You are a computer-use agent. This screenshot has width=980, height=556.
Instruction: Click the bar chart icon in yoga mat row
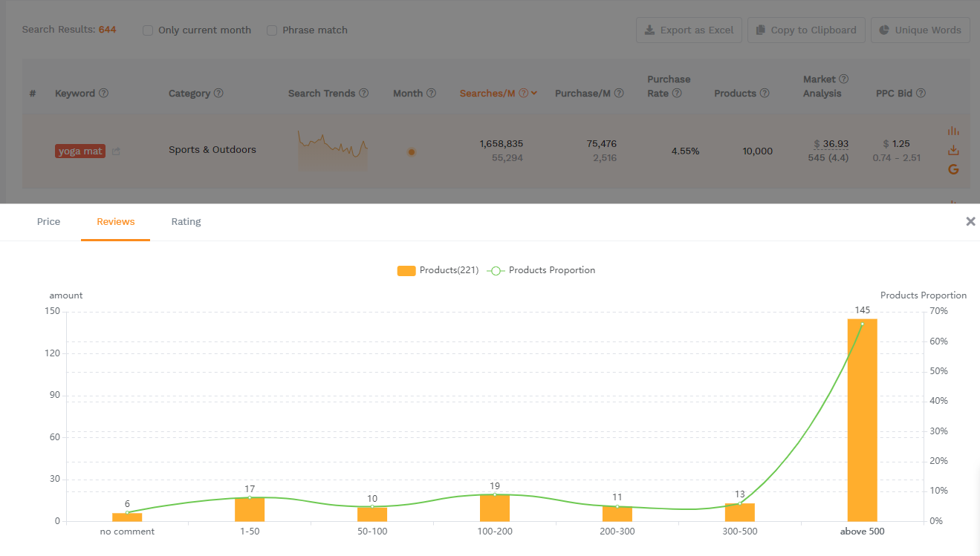click(953, 131)
